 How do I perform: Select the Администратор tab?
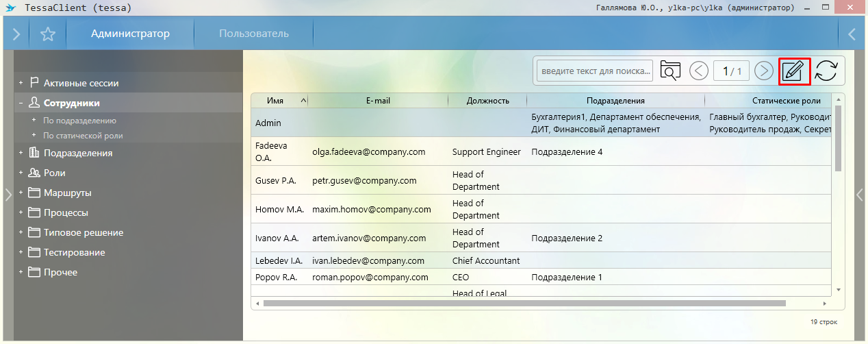pyautogui.click(x=130, y=34)
